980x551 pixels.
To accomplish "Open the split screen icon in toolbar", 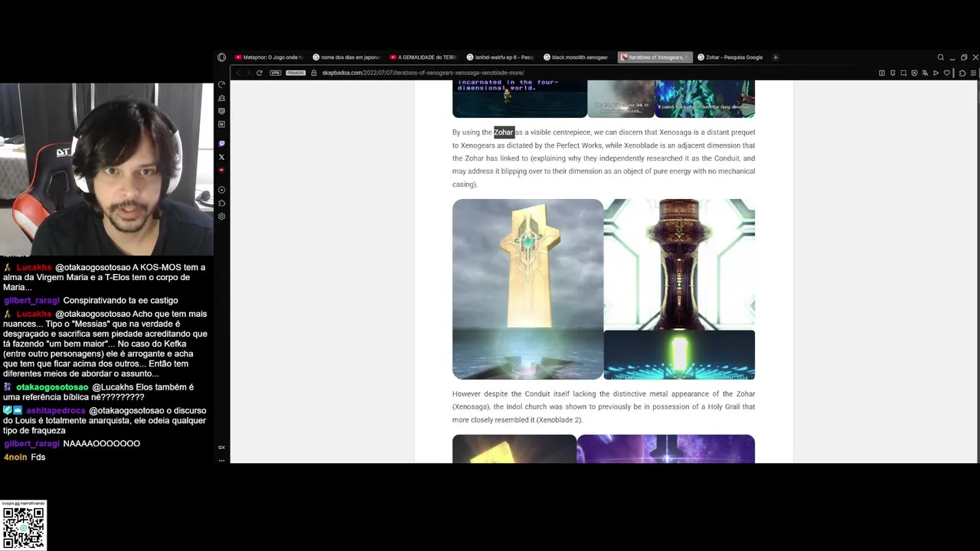I will pos(882,73).
